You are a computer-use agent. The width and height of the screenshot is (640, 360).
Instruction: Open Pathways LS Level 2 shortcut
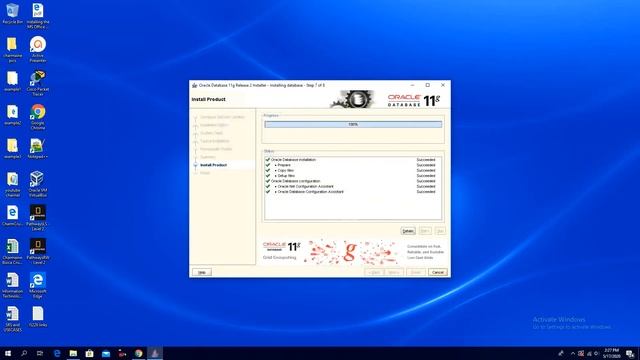coord(38,218)
